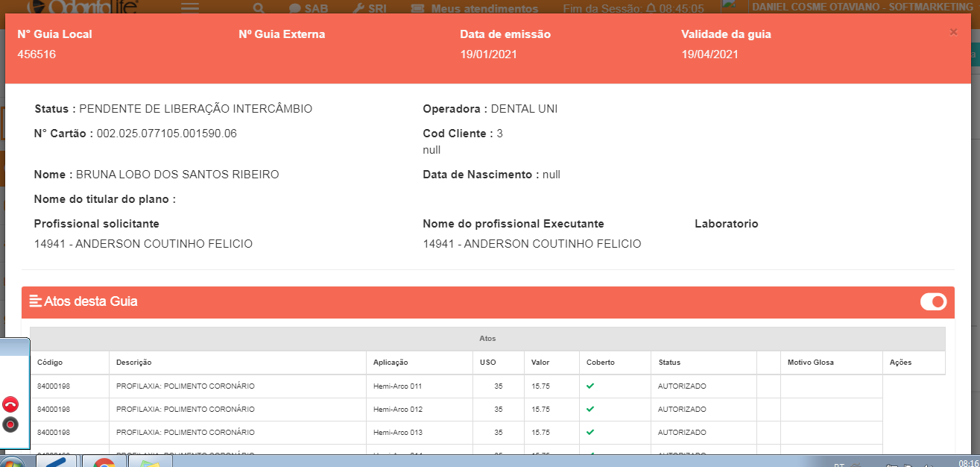The height and width of the screenshot is (467, 980).
Task: Select code 84000198 in Hemi-Arco 013 row
Action: click(54, 432)
